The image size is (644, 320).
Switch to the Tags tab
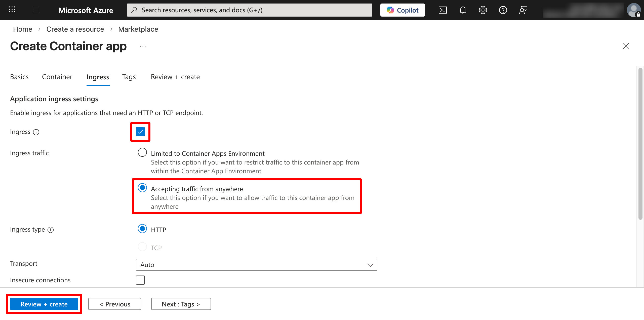(x=129, y=77)
